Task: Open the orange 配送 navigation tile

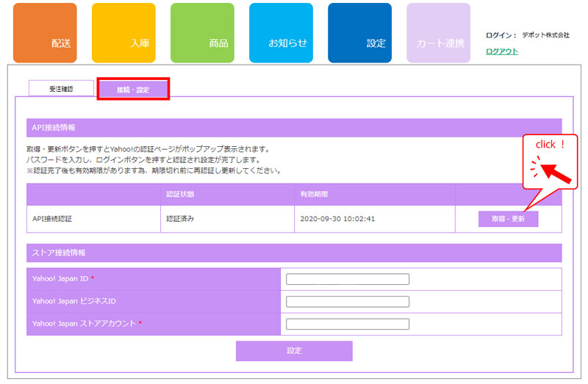Action: (x=45, y=33)
